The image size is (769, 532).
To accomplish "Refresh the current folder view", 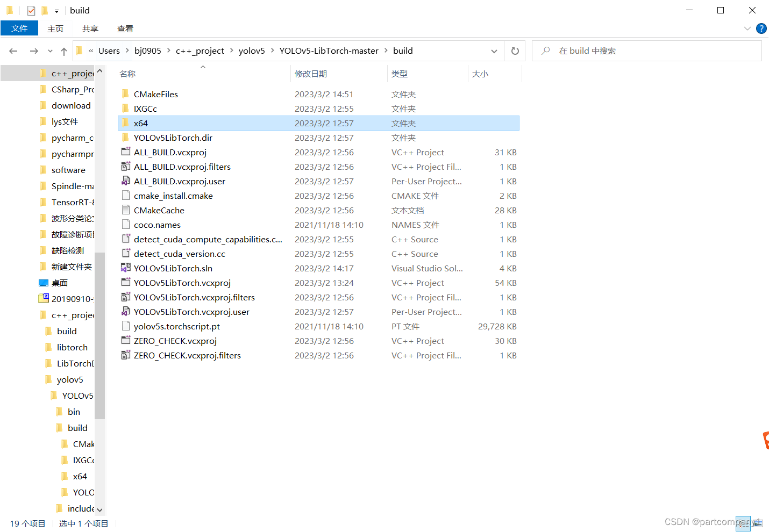I will click(515, 51).
